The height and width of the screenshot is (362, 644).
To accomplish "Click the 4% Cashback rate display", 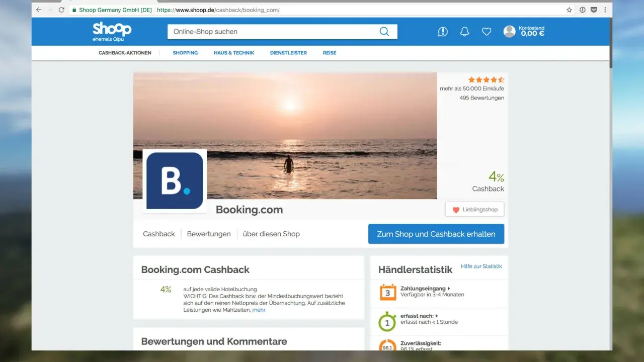I will [488, 182].
